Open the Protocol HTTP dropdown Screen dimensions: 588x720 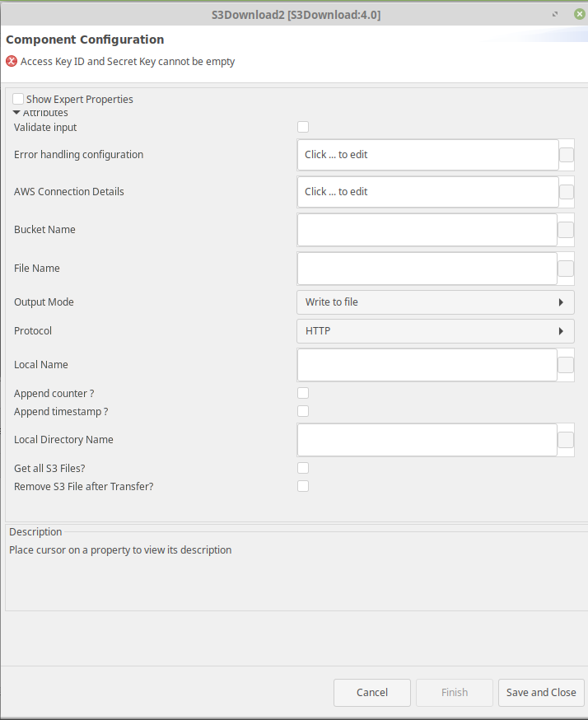pos(435,331)
